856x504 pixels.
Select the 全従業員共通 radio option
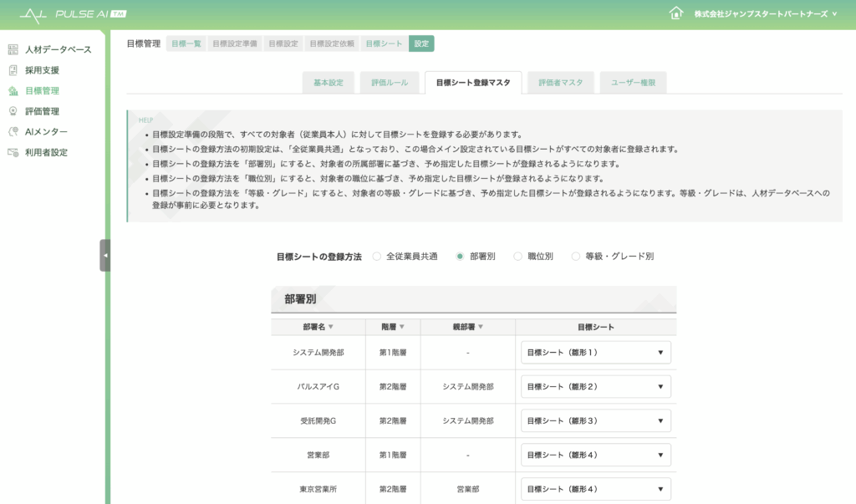(377, 257)
